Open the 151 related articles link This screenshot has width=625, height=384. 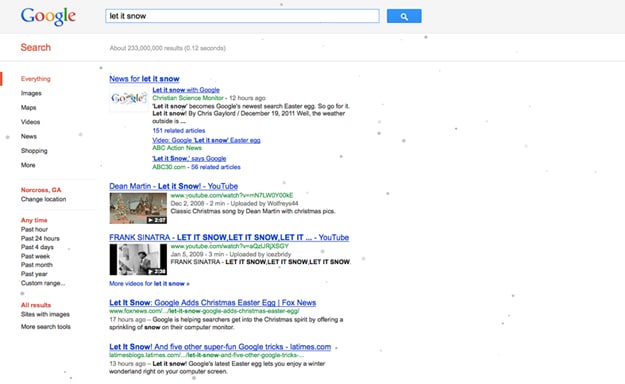click(x=179, y=131)
